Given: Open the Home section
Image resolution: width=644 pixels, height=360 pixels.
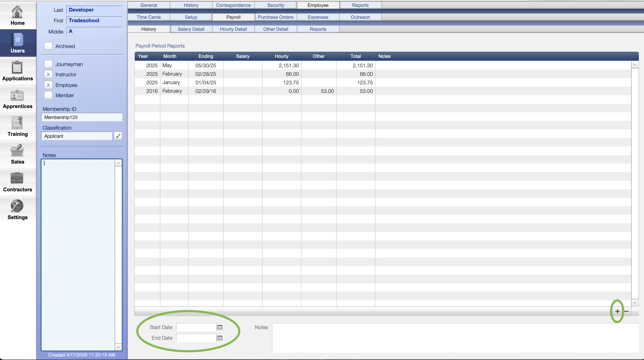Looking at the screenshot, I should pyautogui.click(x=18, y=15).
